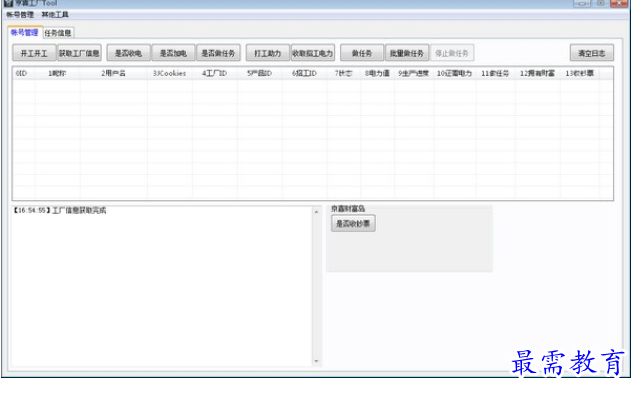Switch to the 任务信息 tab
633x394 pixels.
click(x=58, y=33)
